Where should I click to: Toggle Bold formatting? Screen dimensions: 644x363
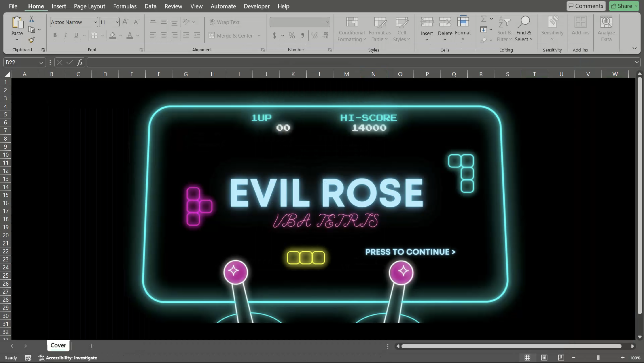pos(55,35)
